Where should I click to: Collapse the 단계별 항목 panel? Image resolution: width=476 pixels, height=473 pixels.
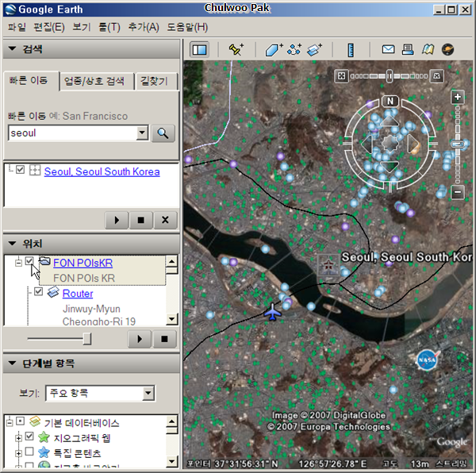click(12, 363)
